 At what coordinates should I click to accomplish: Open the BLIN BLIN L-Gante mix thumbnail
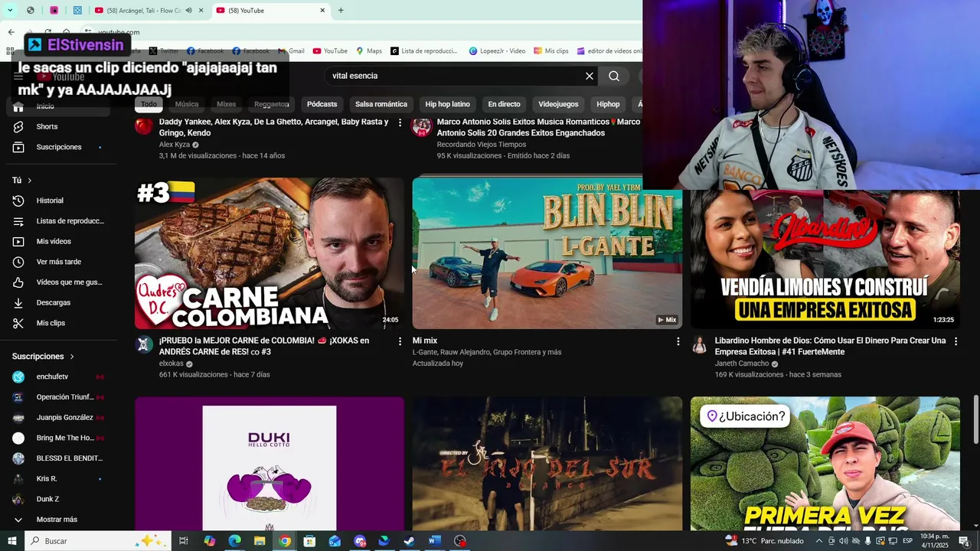coord(547,253)
